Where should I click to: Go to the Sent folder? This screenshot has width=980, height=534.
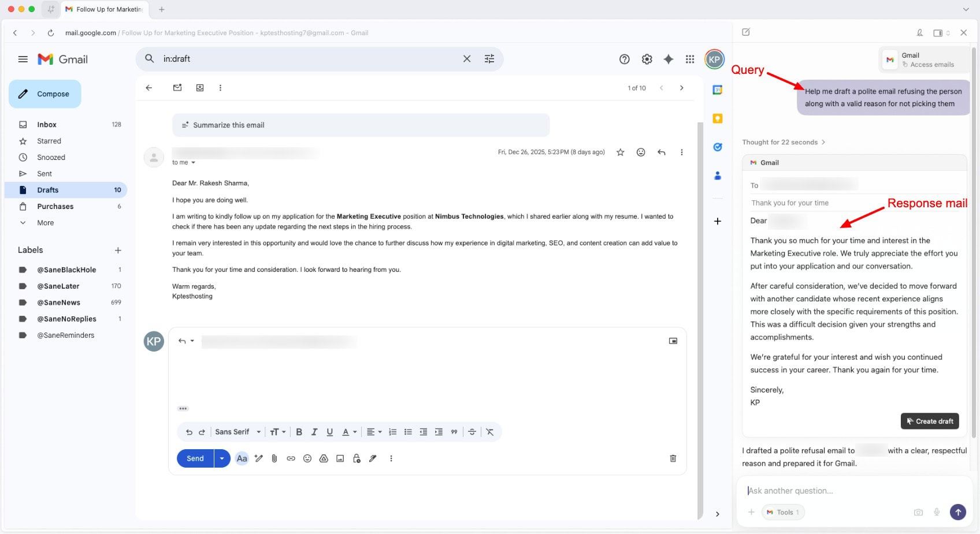coord(44,174)
